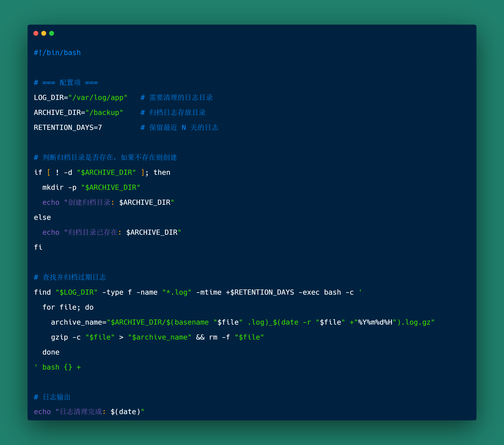The image size is (504, 445).
Task: Click the first echo '创建归档目录' command
Action: 108,202
